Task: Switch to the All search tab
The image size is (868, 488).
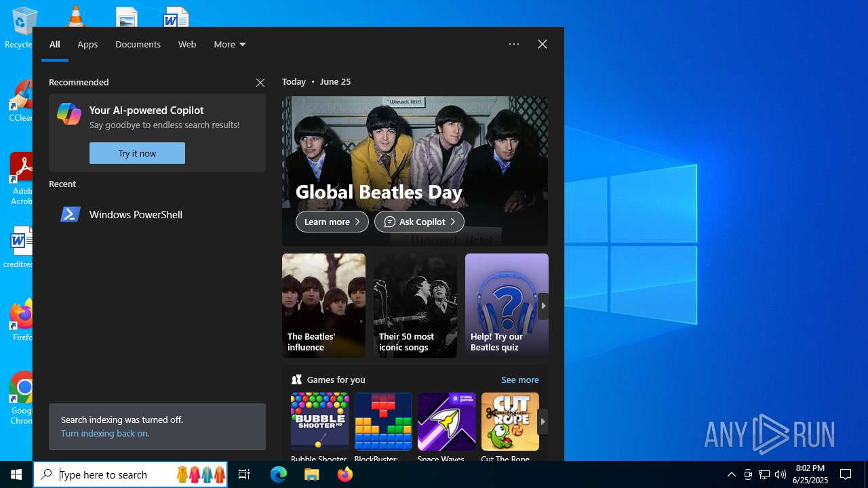Action: coord(55,44)
